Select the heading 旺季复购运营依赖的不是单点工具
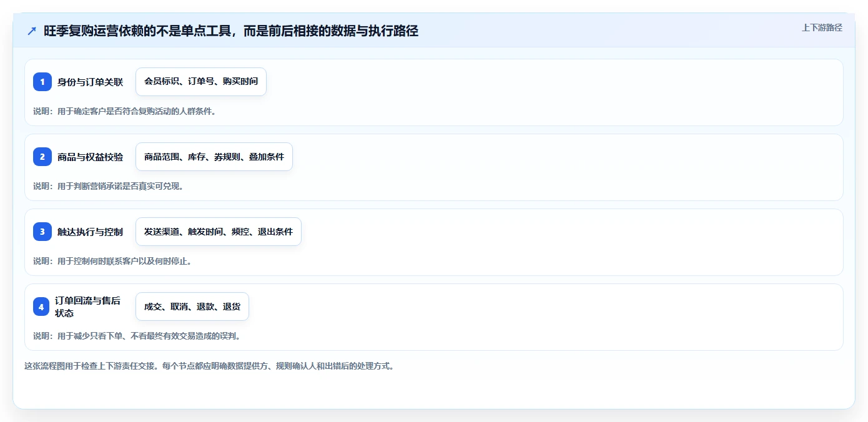The height and width of the screenshot is (422, 868). point(230,31)
